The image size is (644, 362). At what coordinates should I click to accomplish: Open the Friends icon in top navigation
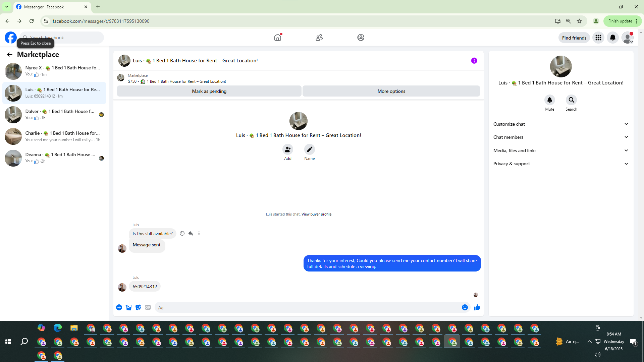coord(319,38)
